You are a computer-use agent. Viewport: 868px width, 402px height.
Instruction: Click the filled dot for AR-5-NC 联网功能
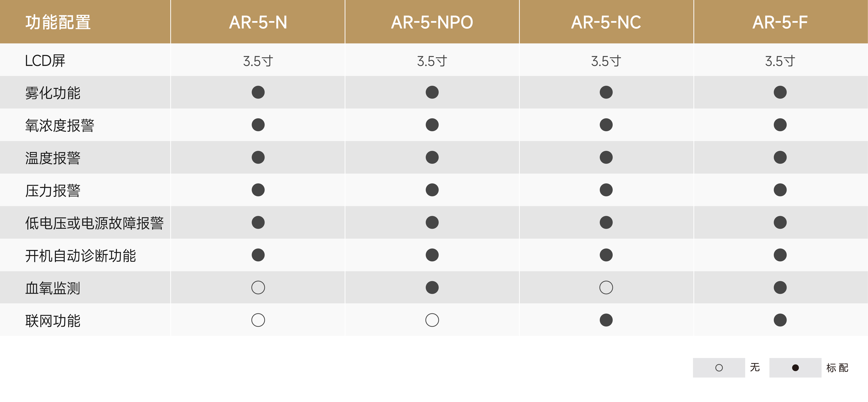[x=606, y=320]
